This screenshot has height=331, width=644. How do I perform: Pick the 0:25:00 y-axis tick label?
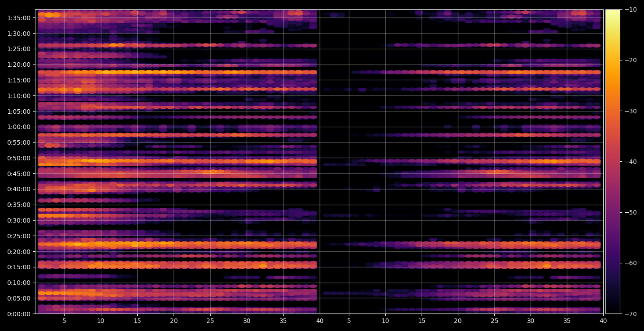click(19, 236)
